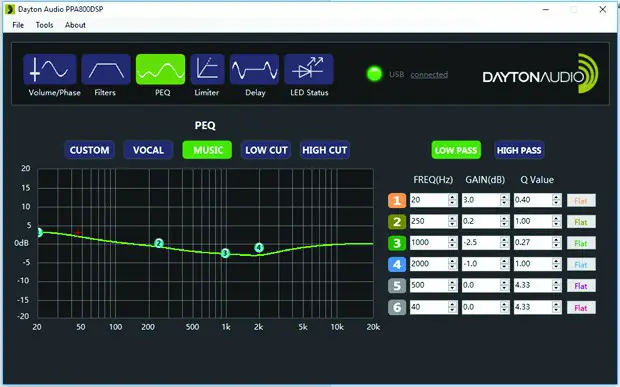Adjust band 3 Q value spinner arrows
This screenshot has height=387, width=620.
557,243
